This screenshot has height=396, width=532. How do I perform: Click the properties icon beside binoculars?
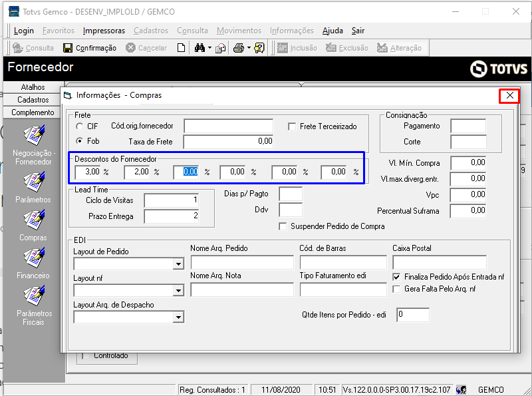point(221,48)
